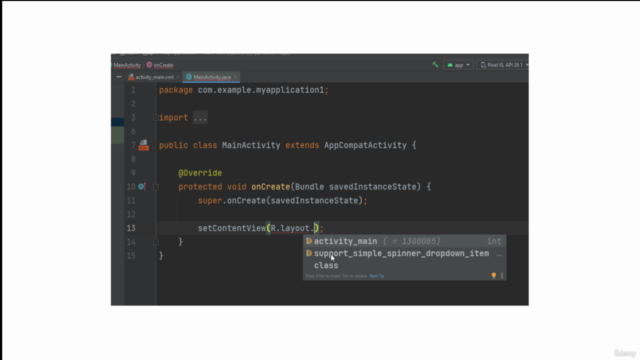Screen dimensions: 640x360
Task: Collapse the onCreate method fold on line 10
Action: 156,187
